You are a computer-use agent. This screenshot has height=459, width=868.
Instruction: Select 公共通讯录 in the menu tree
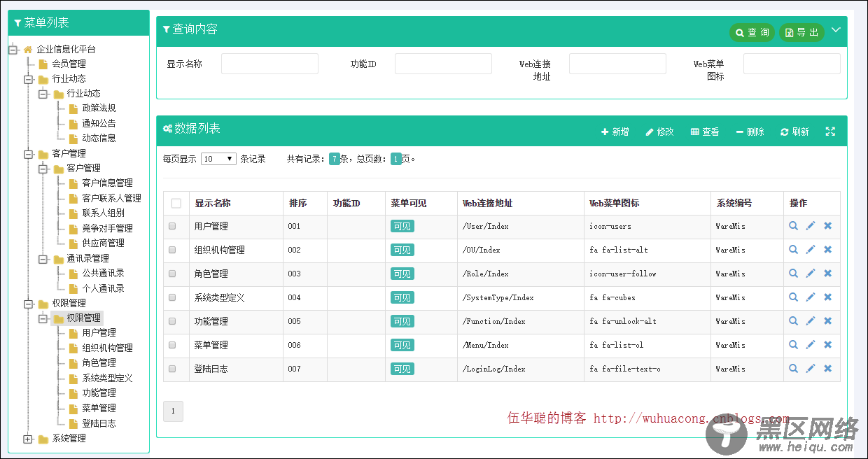[x=103, y=274]
